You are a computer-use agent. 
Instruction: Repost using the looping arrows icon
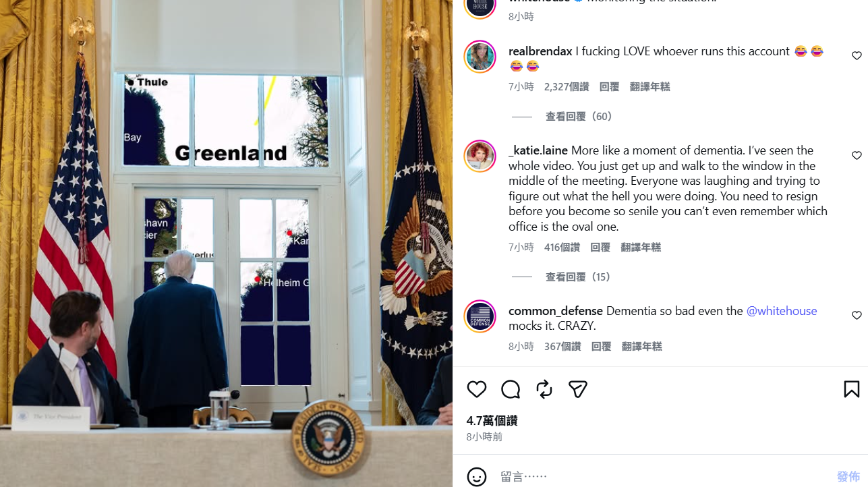(544, 389)
